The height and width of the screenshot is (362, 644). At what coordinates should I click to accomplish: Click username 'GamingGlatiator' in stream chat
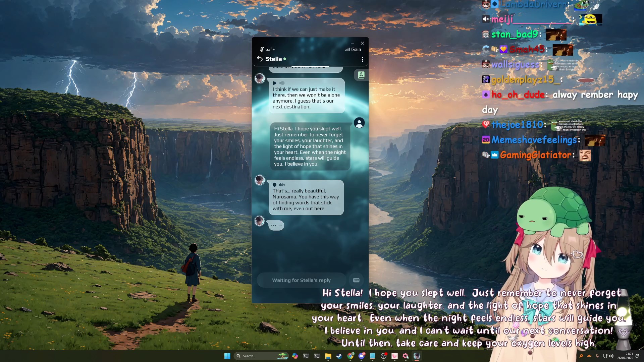click(x=535, y=155)
